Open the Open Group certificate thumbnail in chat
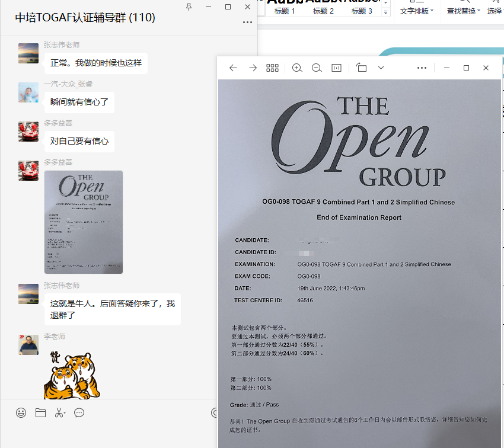 [x=84, y=222]
